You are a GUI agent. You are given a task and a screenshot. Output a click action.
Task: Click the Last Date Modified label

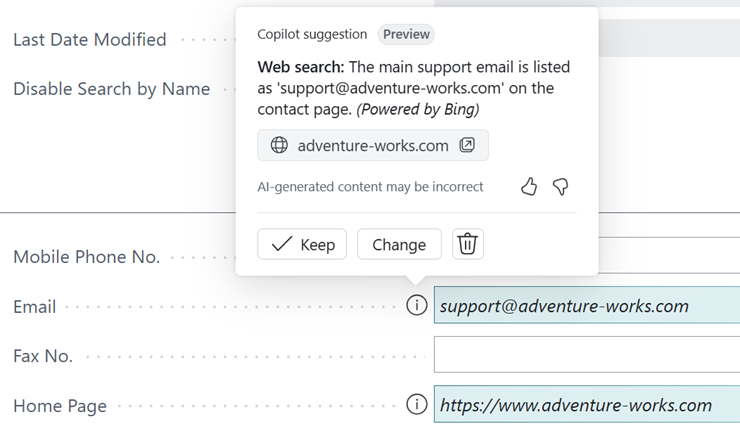pos(90,40)
